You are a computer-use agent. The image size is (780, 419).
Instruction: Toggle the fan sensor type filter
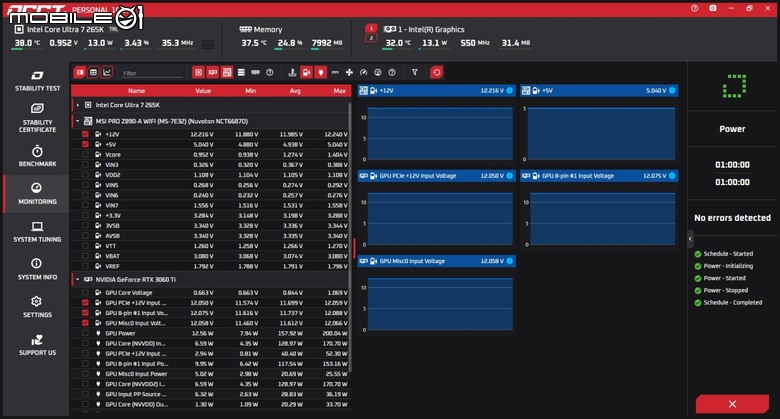click(x=349, y=73)
